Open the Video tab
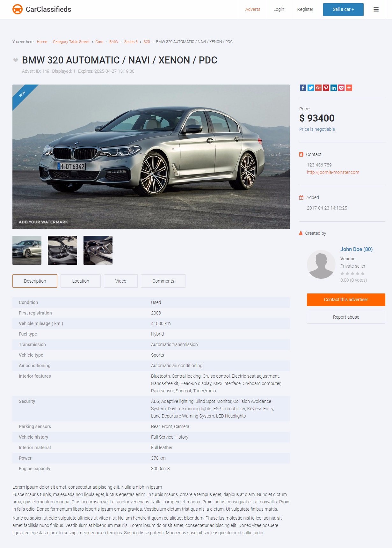This screenshot has width=392, height=548. tap(121, 281)
